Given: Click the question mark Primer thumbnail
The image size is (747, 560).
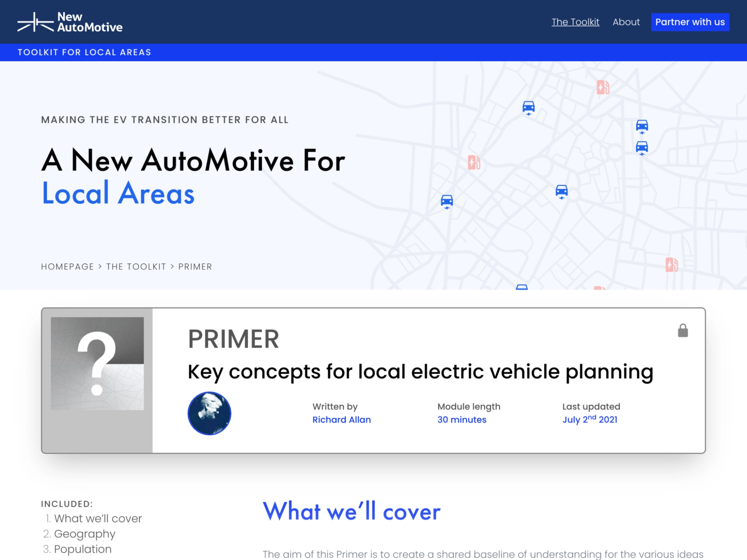Looking at the screenshot, I should (x=97, y=364).
